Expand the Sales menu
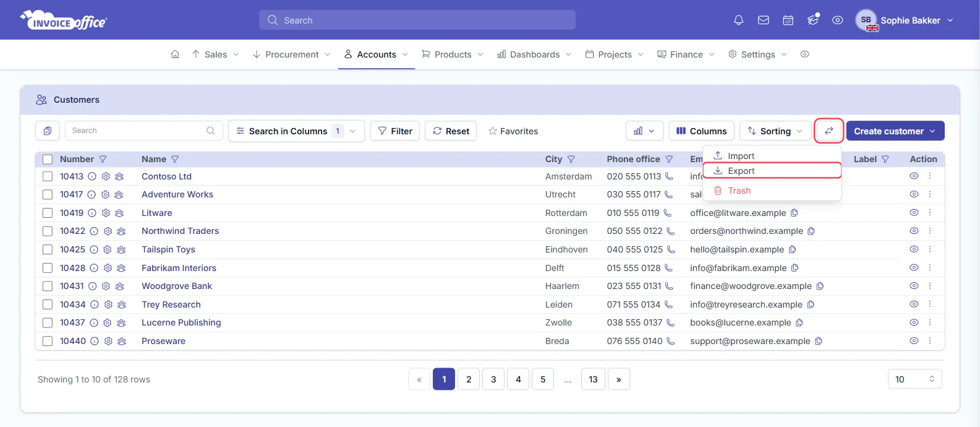The image size is (980, 427). point(215,54)
